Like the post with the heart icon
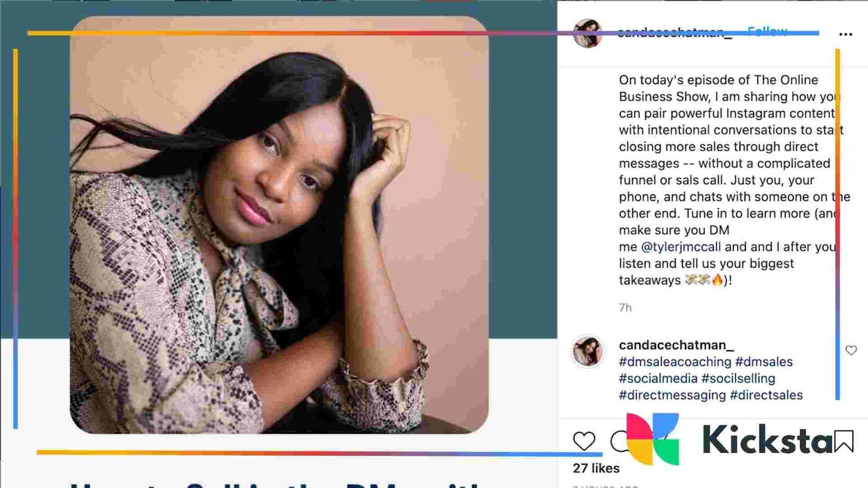 (584, 441)
